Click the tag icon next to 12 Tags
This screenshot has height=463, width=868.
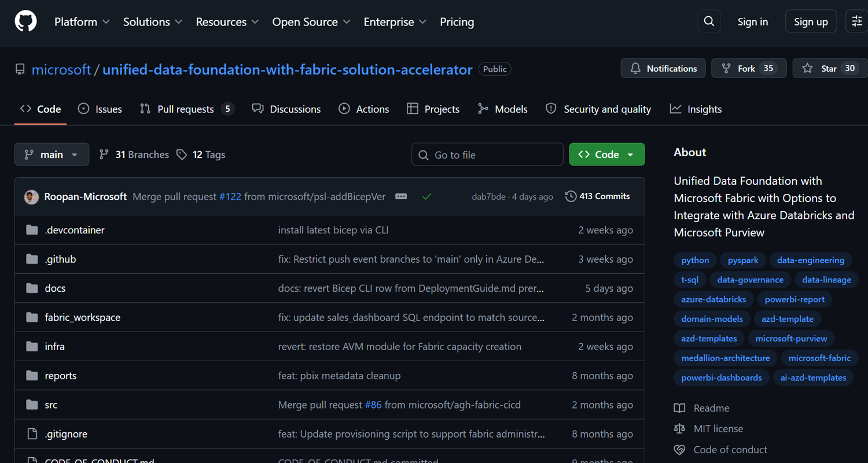pos(182,155)
